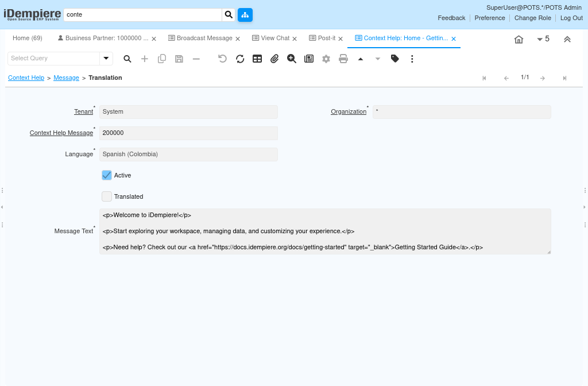Click the Tenant field label
Viewport: 588px width, 386px height.
[x=84, y=112]
